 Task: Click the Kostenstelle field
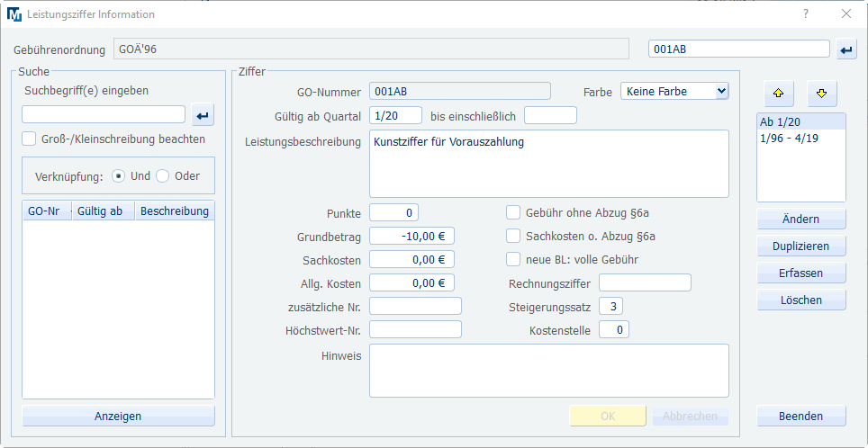614,330
